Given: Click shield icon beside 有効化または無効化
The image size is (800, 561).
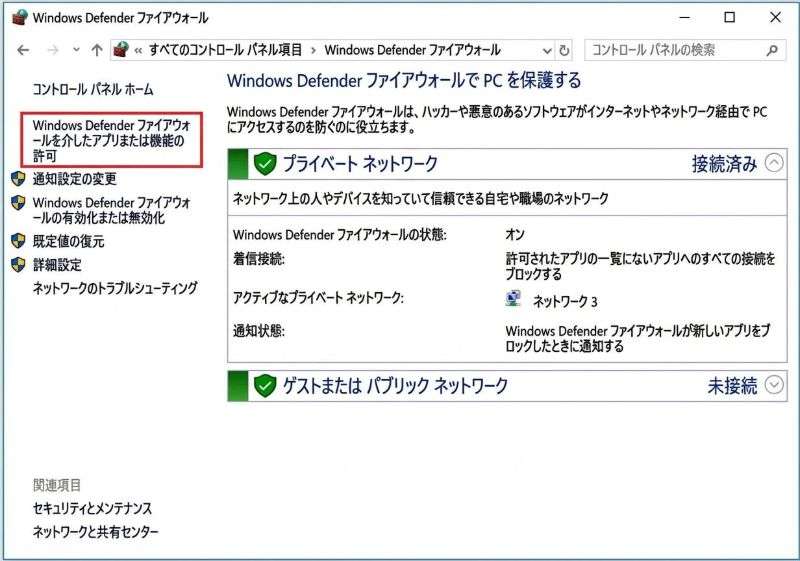Looking at the screenshot, I should 18,202.
